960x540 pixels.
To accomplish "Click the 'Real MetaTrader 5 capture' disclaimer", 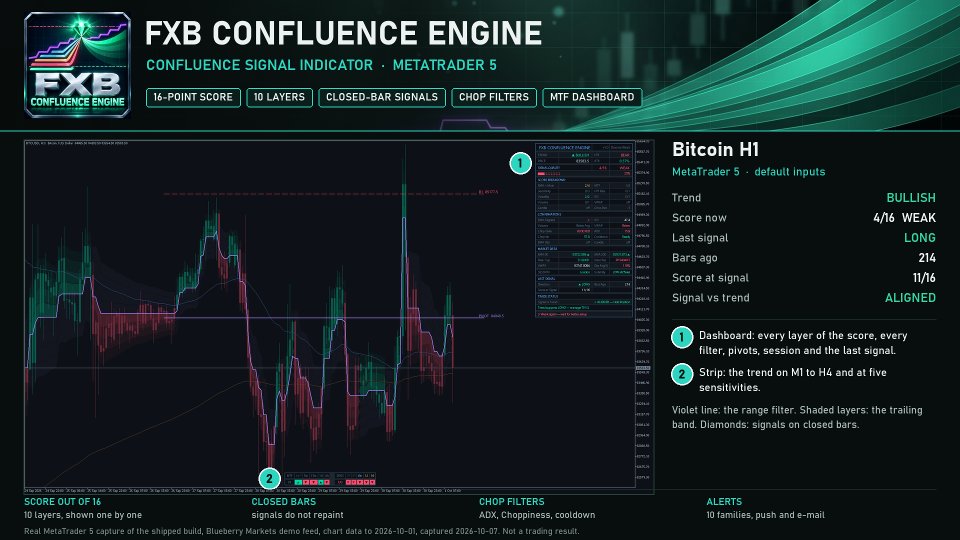I will click(x=301, y=531).
